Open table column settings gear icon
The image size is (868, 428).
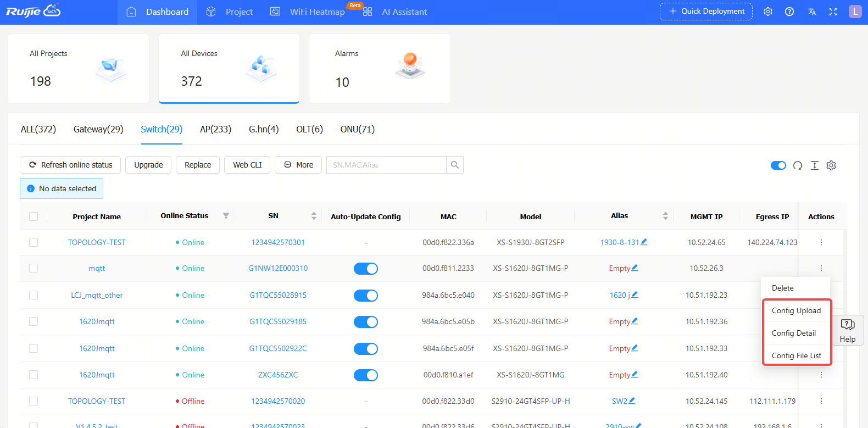pos(831,165)
